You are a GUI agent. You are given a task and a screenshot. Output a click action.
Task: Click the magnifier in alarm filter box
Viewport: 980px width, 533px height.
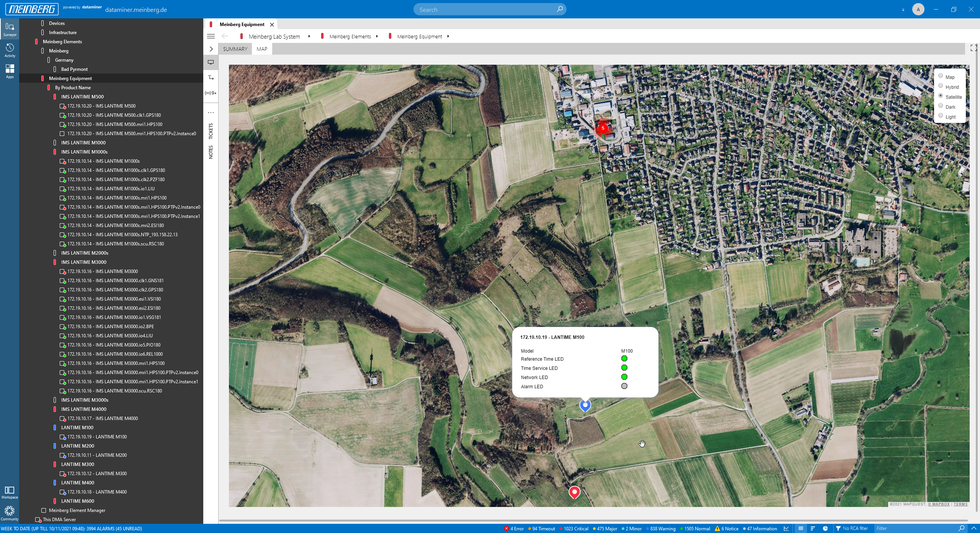click(x=961, y=528)
